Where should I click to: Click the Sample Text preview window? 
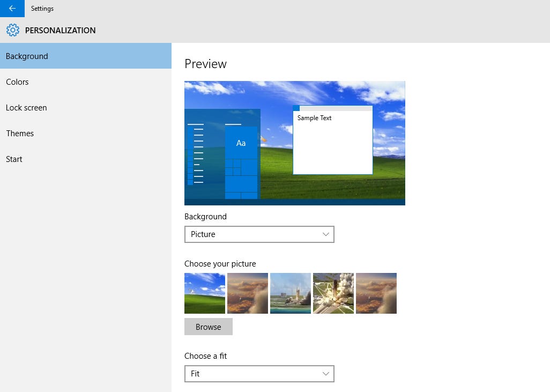pos(332,140)
